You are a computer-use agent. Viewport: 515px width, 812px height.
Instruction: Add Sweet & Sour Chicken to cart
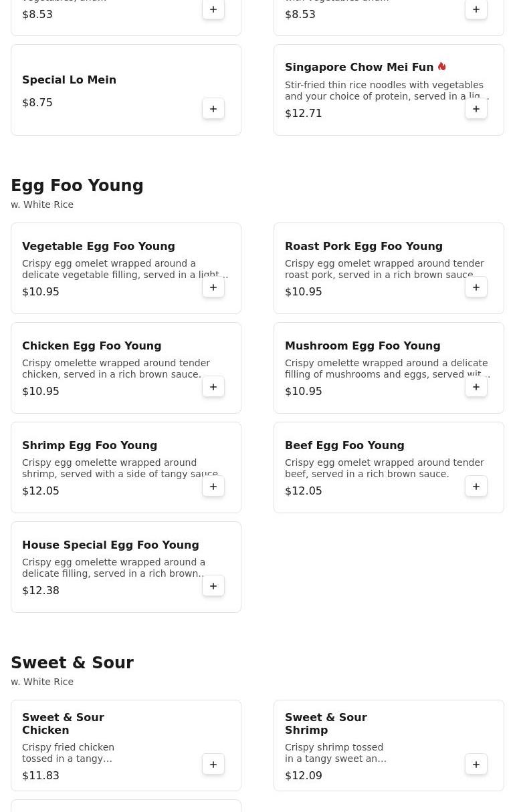[213, 765]
